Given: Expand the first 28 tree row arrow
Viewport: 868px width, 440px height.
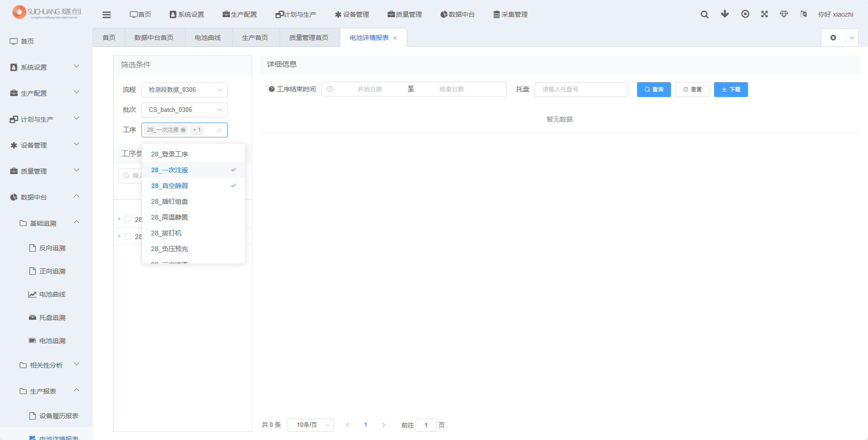Looking at the screenshot, I should pos(119,219).
